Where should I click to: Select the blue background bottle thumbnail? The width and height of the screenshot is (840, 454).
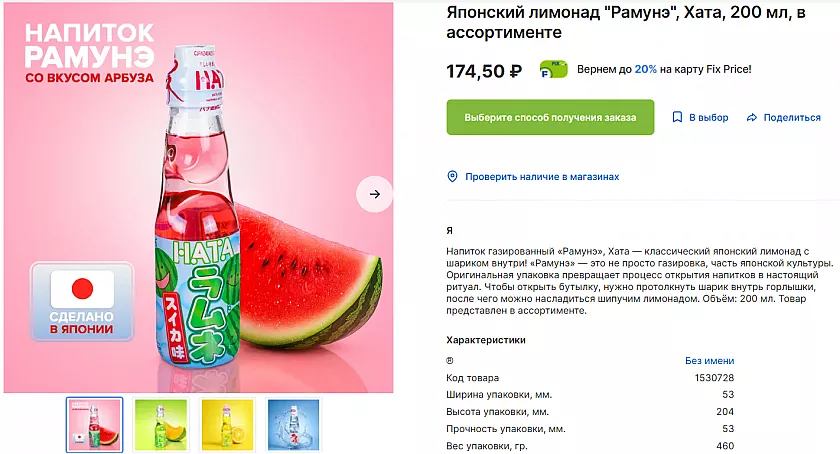pos(293,424)
